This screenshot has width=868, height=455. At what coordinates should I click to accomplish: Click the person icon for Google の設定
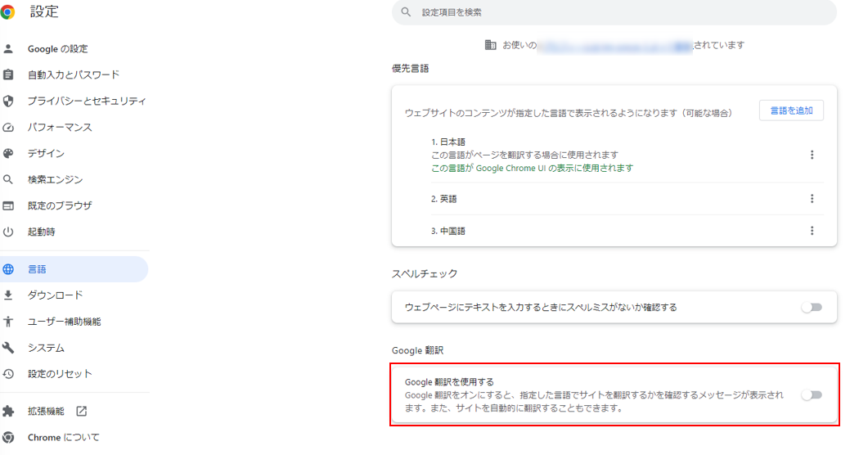(x=8, y=49)
